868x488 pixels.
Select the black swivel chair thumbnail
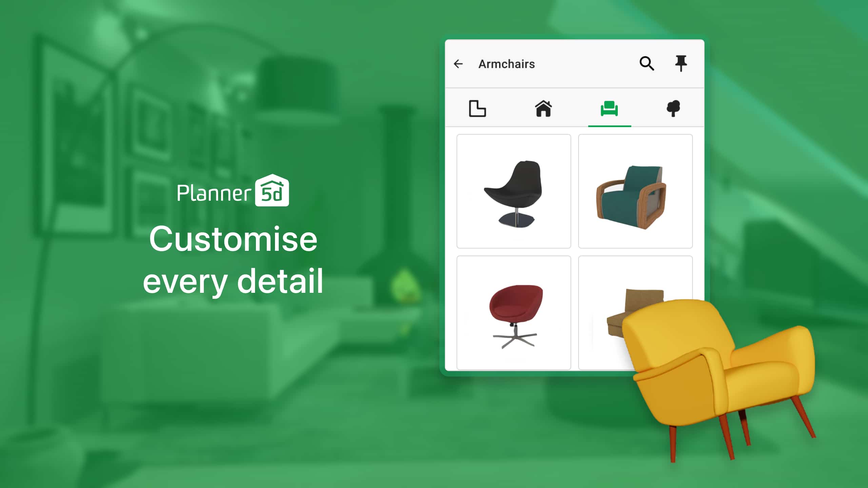[x=514, y=191]
